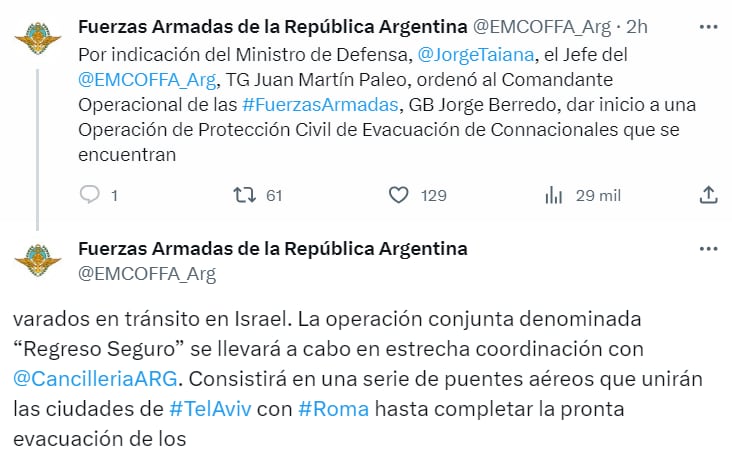Open the second tweet's more options menu

(708, 248)
